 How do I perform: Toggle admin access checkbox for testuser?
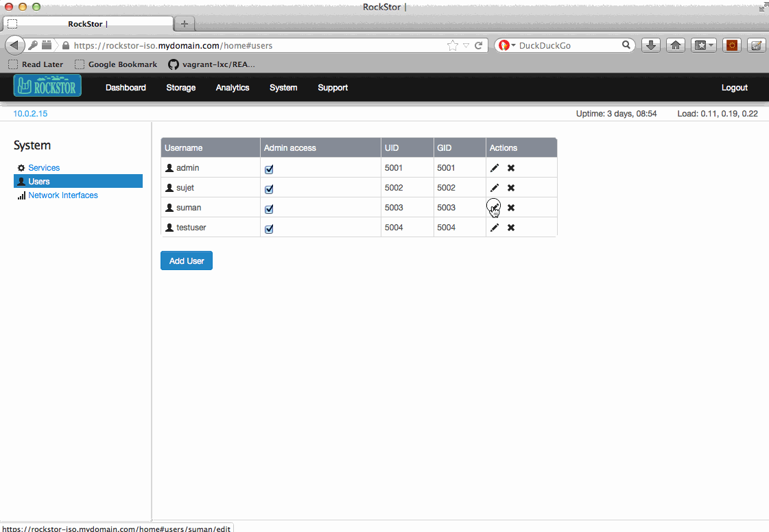269,229
